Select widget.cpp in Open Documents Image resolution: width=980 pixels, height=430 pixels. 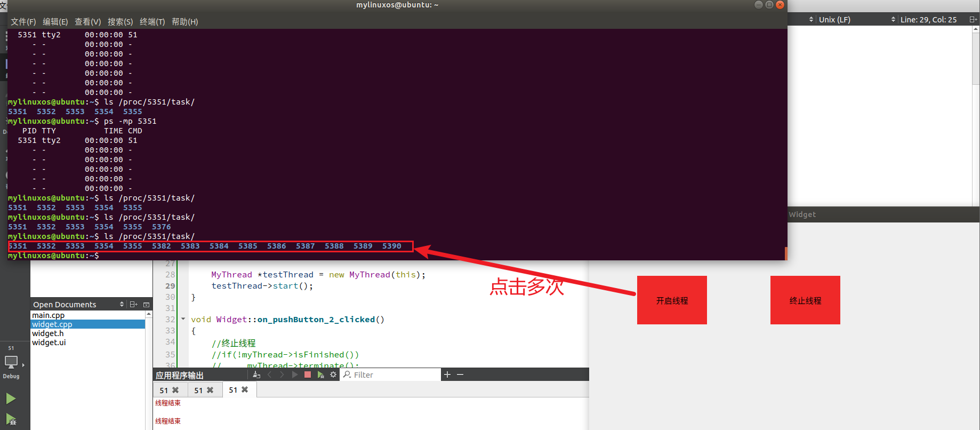pos(88,324)
